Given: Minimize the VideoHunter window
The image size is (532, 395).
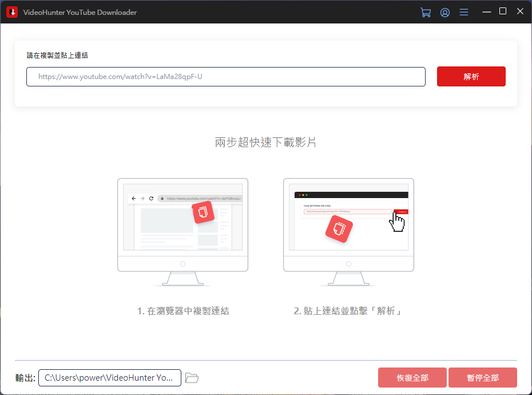Looking at the screenshot, I should [x=486, y=11].
